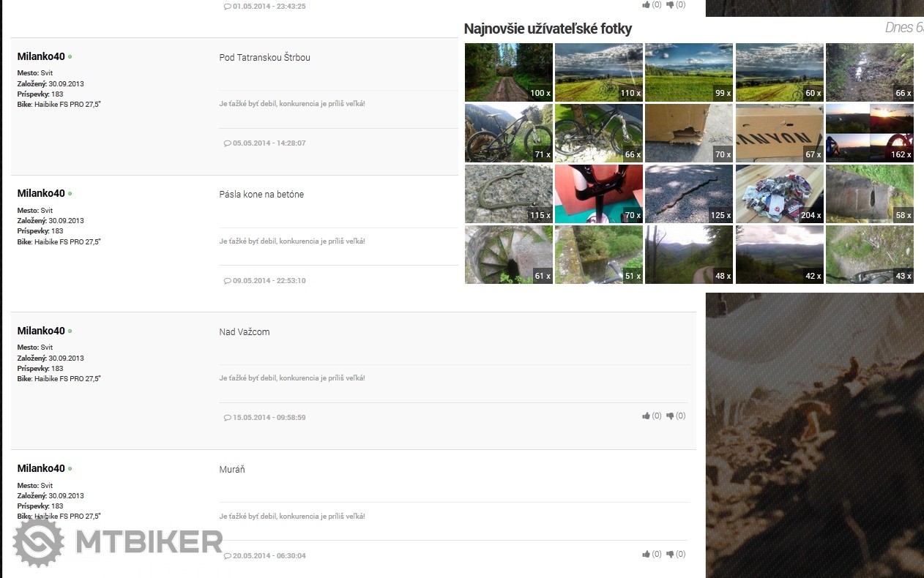
Task: Open the damaged cardboard photo 70 x
Action: 689,133
